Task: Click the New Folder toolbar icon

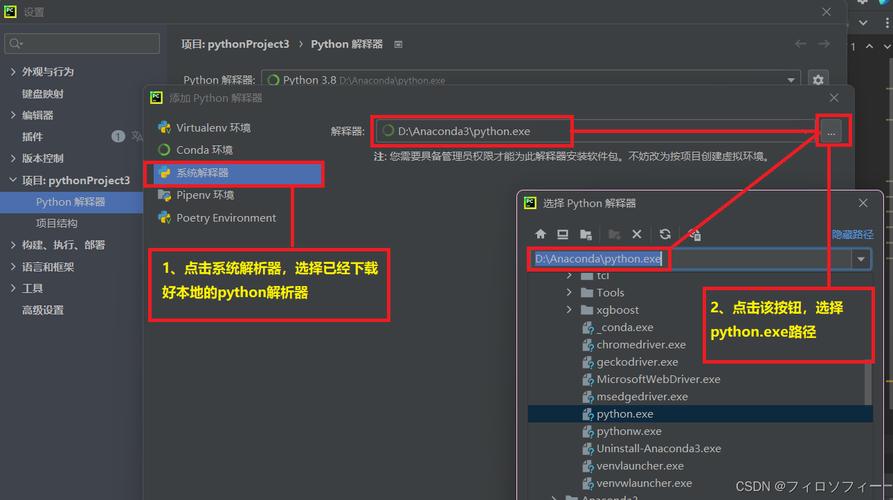Action: tap(614, 234)
